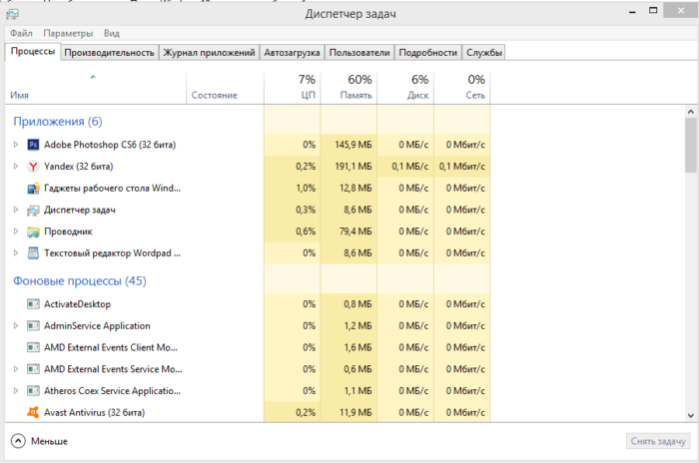Click the Adobe Photoshop CS6 icon
Viewport: 699px width, 463px height.
click(x=33, y=145)
